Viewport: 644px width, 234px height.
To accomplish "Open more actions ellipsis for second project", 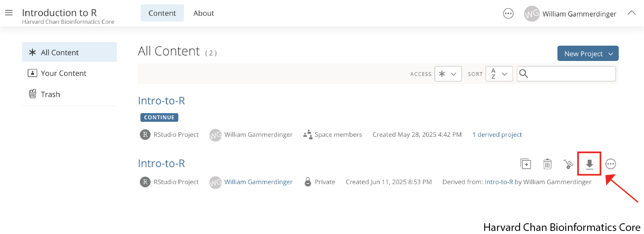I will (x=611, y=164).
